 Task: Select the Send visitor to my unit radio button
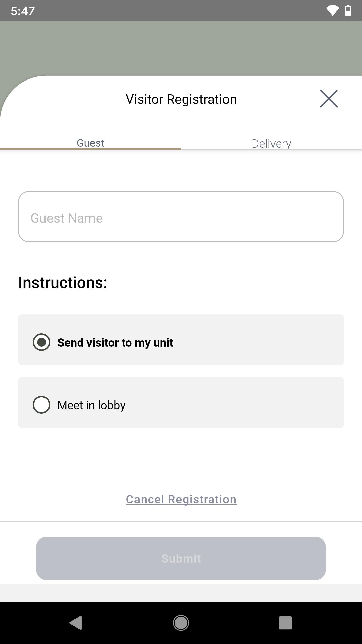click(x=41, y=342)
